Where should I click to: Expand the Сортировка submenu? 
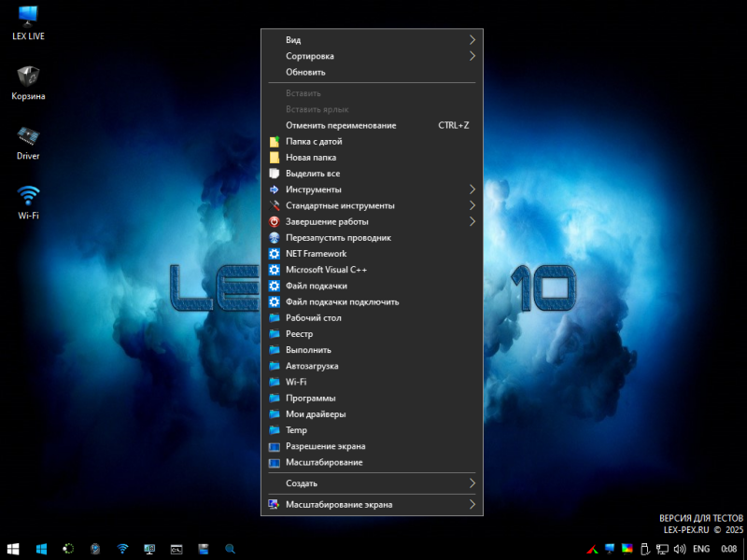click(x=372, y=56)
